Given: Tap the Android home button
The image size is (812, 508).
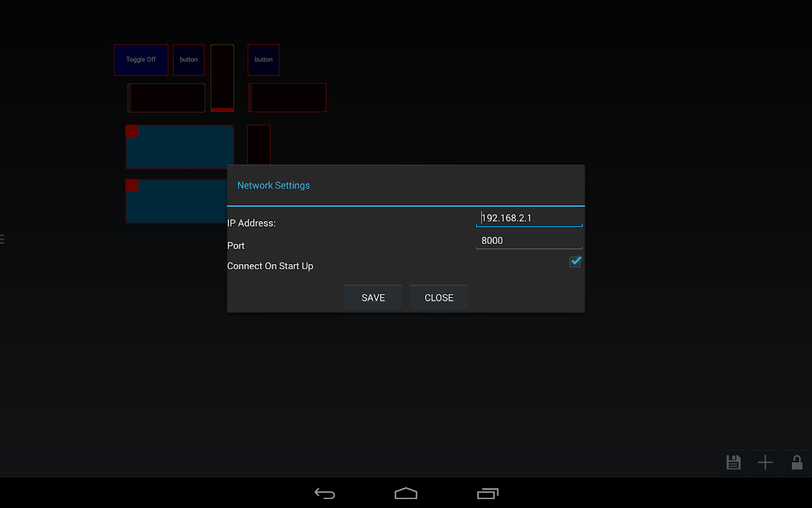Looking at the screenshot, I should pyautogui.click(x=406, y=493).
